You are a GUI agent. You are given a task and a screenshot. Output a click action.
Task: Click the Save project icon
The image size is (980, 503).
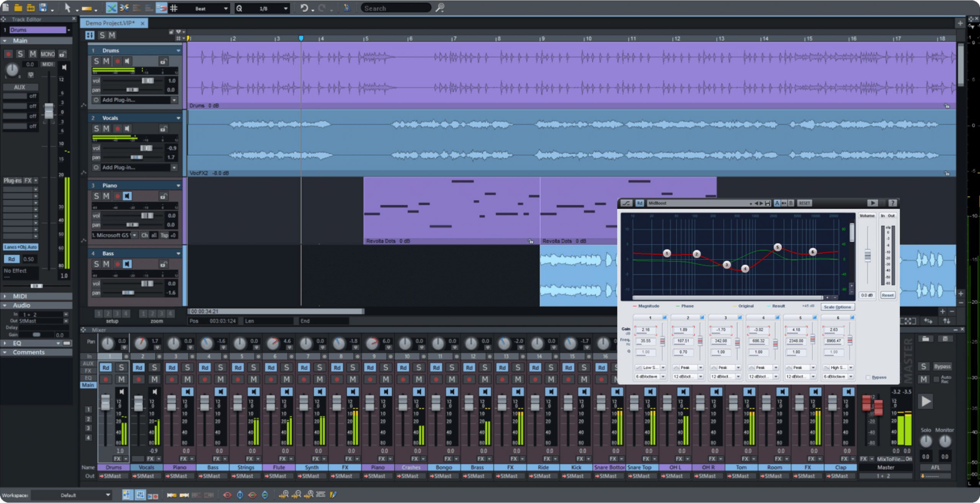point(43,7)
